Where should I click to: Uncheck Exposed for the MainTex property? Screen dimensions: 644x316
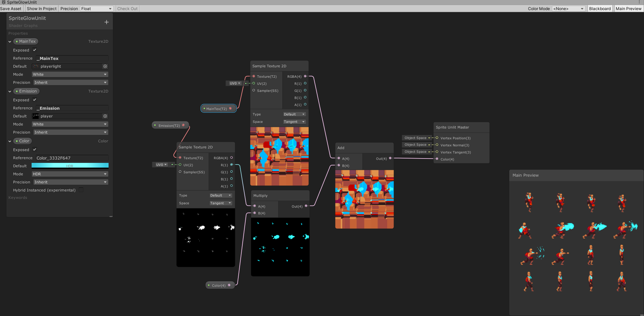(x=35, y=50)
